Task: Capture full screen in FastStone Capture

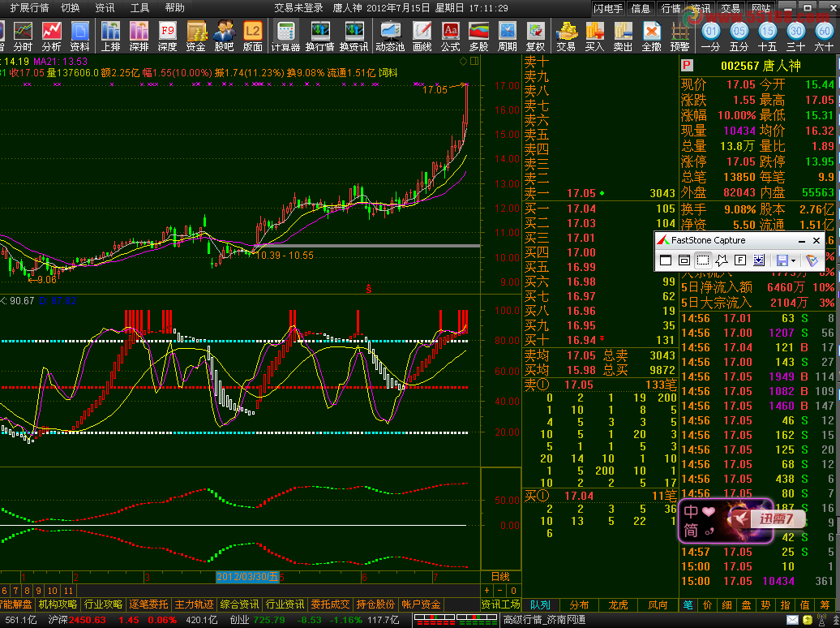Action: pyautogui.click(x=739, y=260)
